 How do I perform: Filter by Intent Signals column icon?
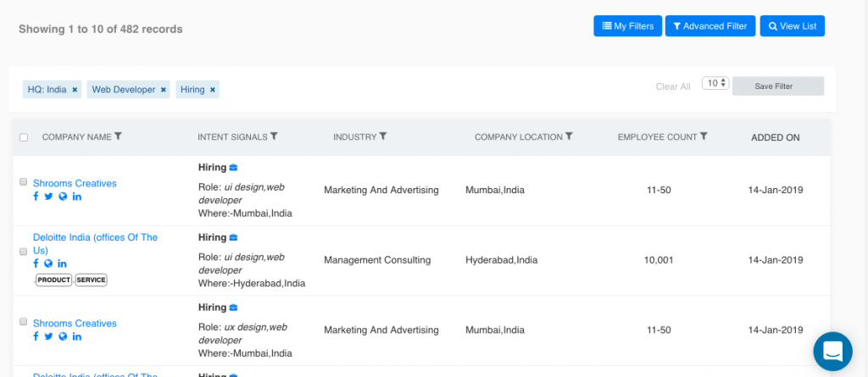(x=274, y=136)
